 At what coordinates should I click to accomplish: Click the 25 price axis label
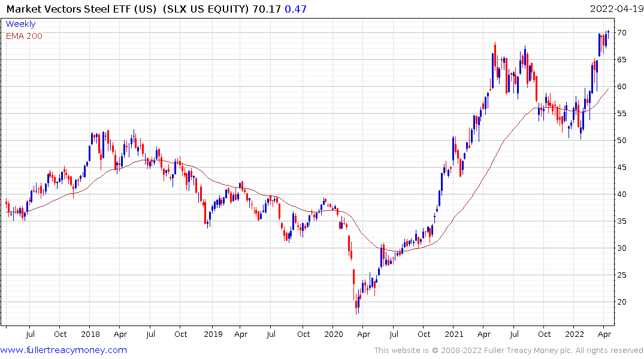(x=622, y=275)
